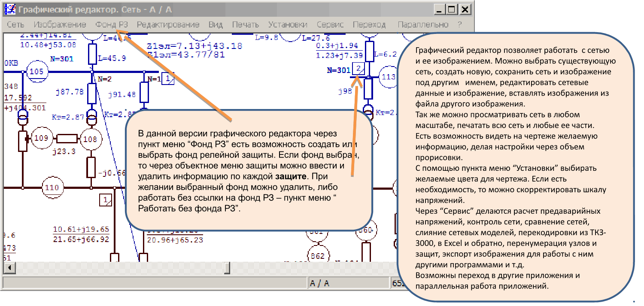Open the Параллельно menu
This screenshot has height=306, width=644.
click(423, 24)
